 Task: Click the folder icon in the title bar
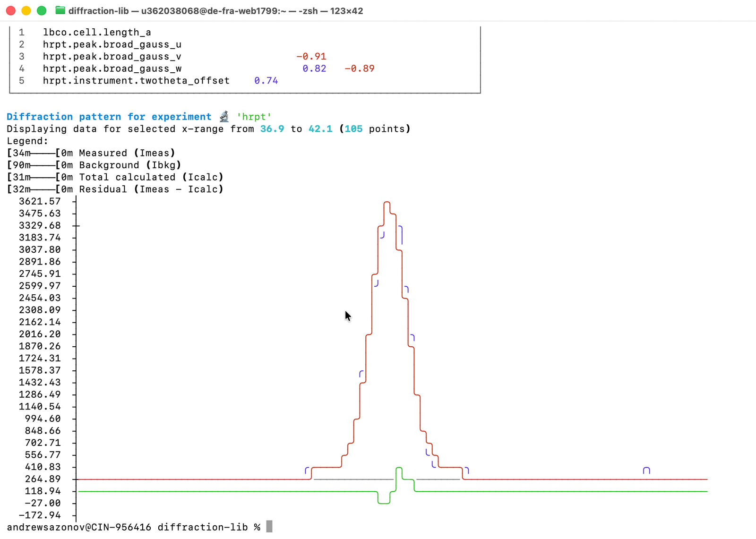click(60, 10)
